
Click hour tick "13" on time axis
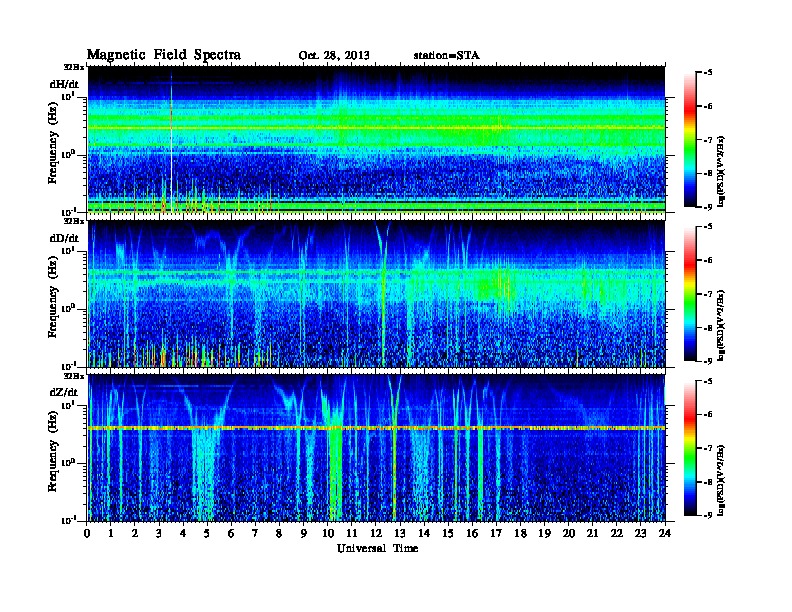tap(400, 534)
